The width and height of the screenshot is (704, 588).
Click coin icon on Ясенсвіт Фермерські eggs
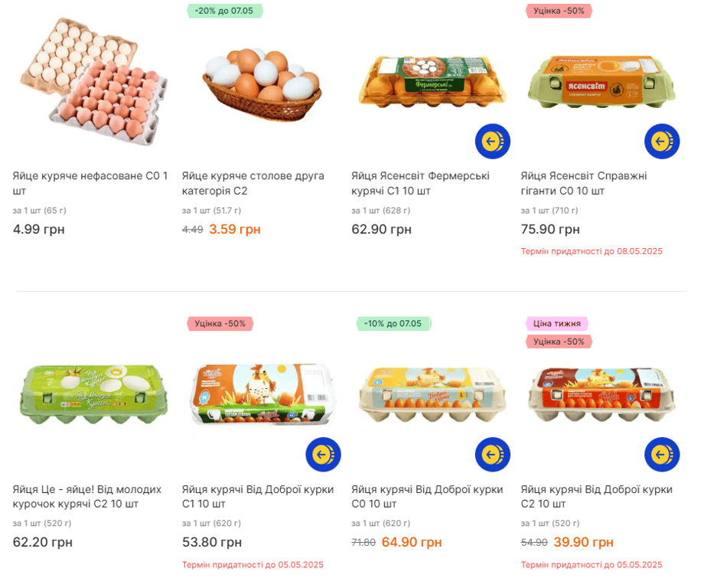[492, 141]
